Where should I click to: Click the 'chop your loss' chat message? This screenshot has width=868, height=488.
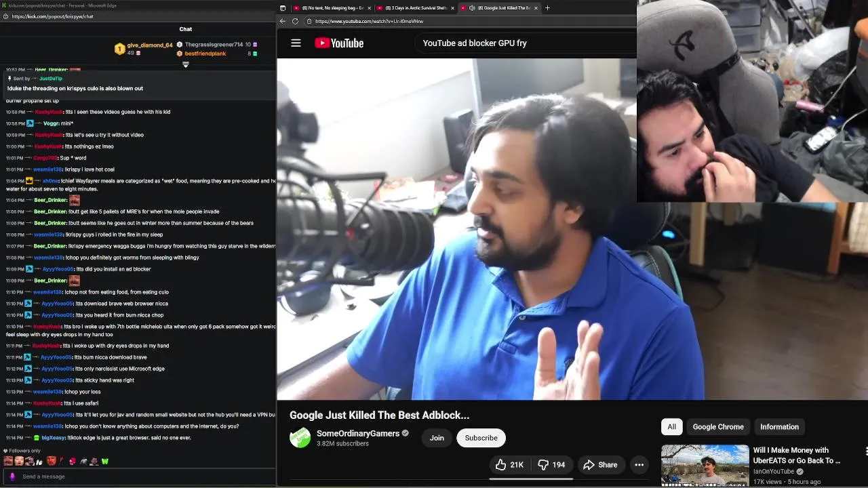pos(82,392)
